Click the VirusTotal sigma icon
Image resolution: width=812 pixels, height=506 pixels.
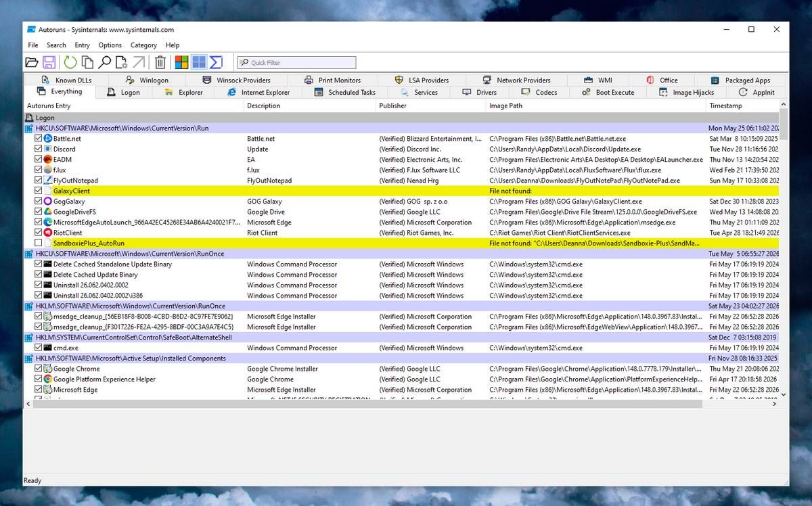[x=216, y=62]
